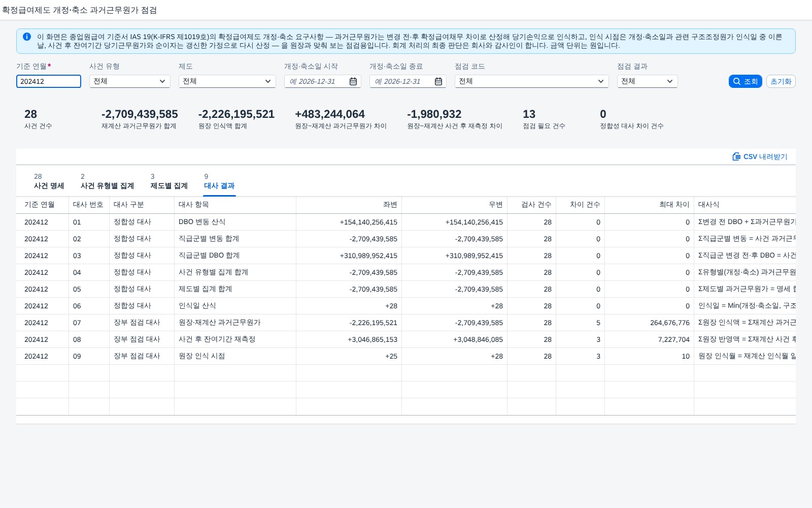
Task: Focus the 기준 연월 input field
Action: tap(49, 81)
